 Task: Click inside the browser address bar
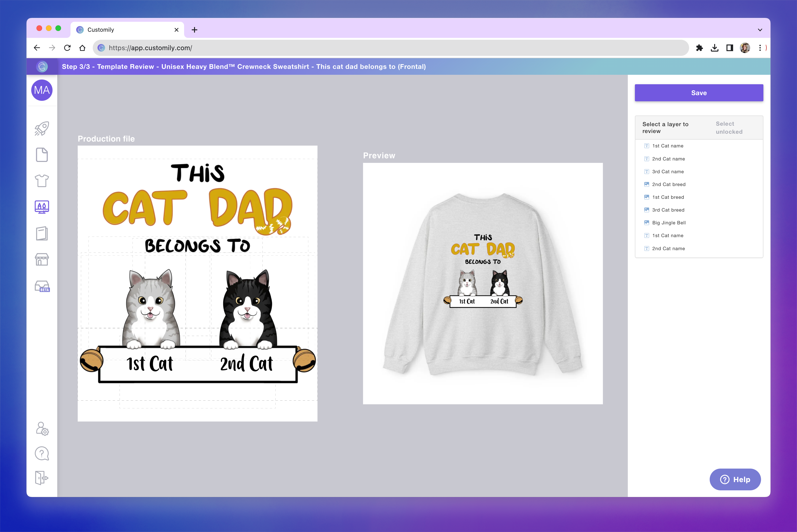(x=238, y=48)
